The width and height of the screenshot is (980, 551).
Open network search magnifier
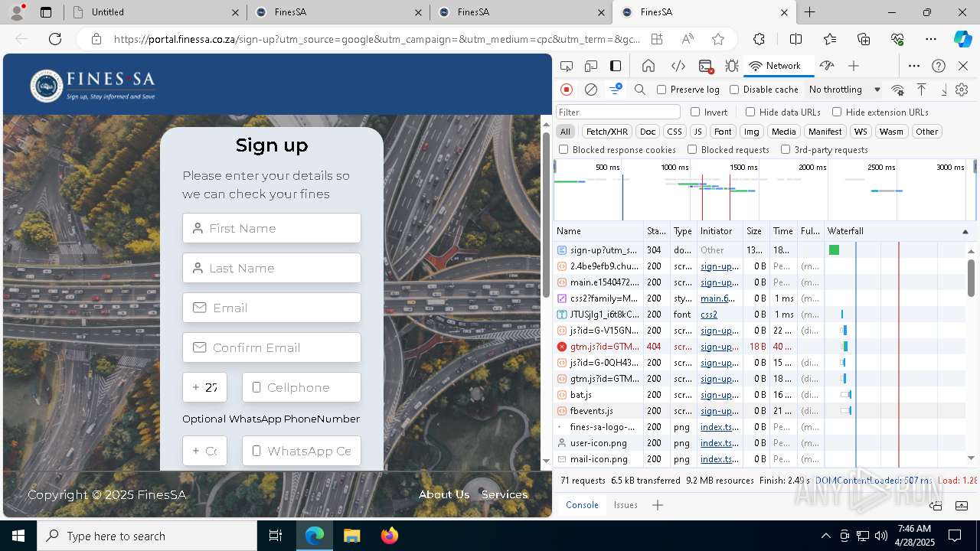(x=640, y=90)
